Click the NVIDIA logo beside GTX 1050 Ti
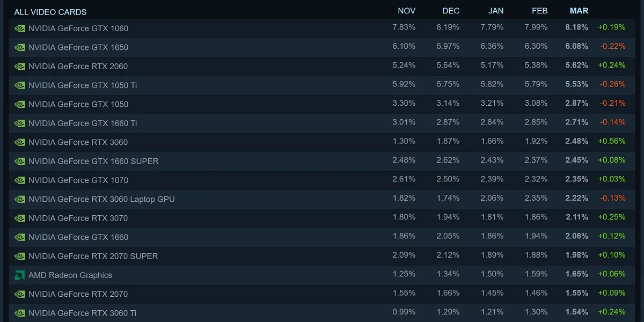This screenshot has height=322, width=644. [20, 85]
